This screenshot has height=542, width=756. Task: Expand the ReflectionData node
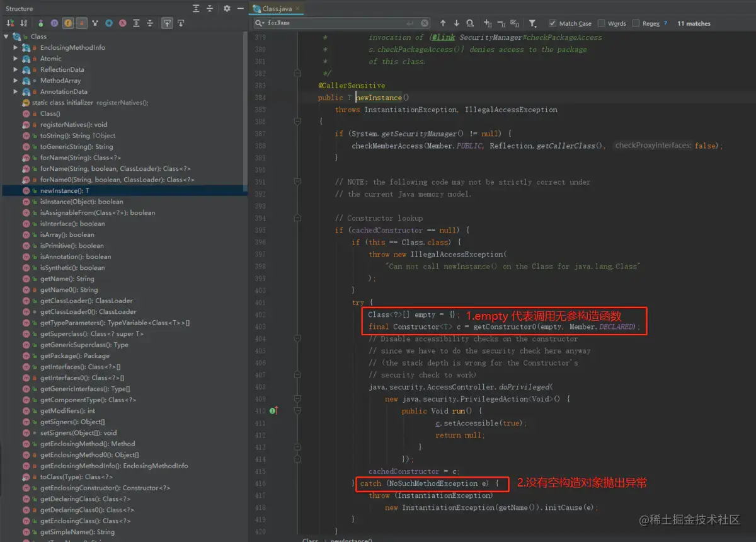[x=16, y=69]
